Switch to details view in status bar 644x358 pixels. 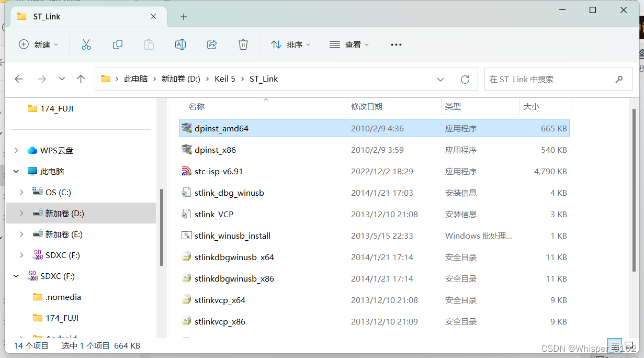tap(616, 346)
